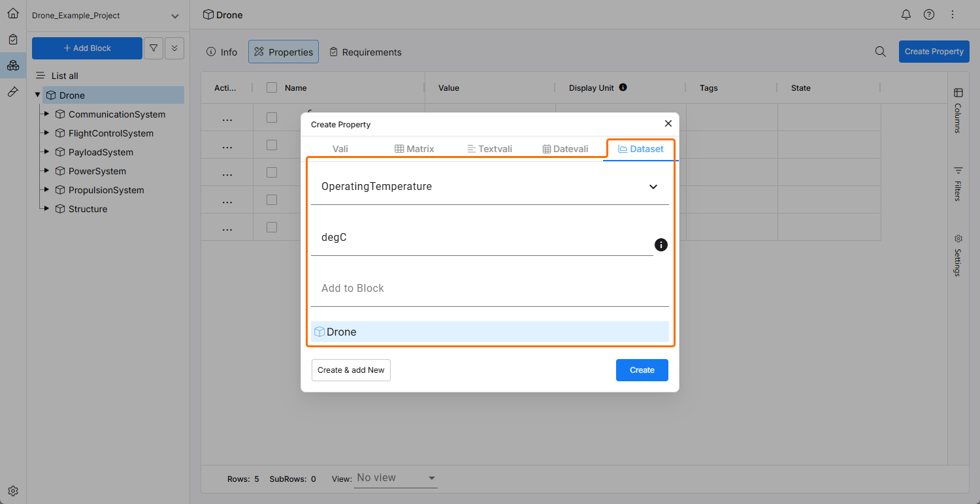Click the search magnifier icon

point(881,52)
